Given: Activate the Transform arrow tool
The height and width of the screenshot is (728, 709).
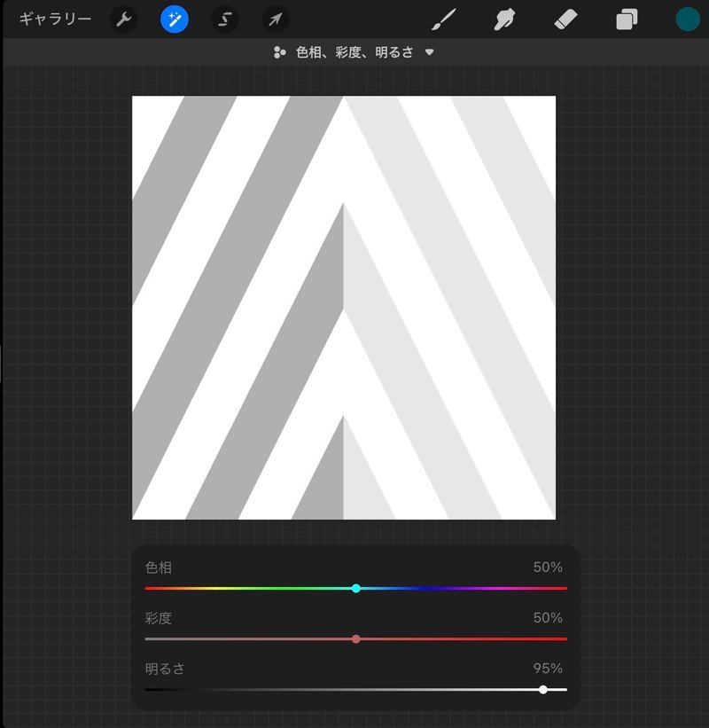Looking at the screenshot, I should pyautogui.click(x=276, y=20).
